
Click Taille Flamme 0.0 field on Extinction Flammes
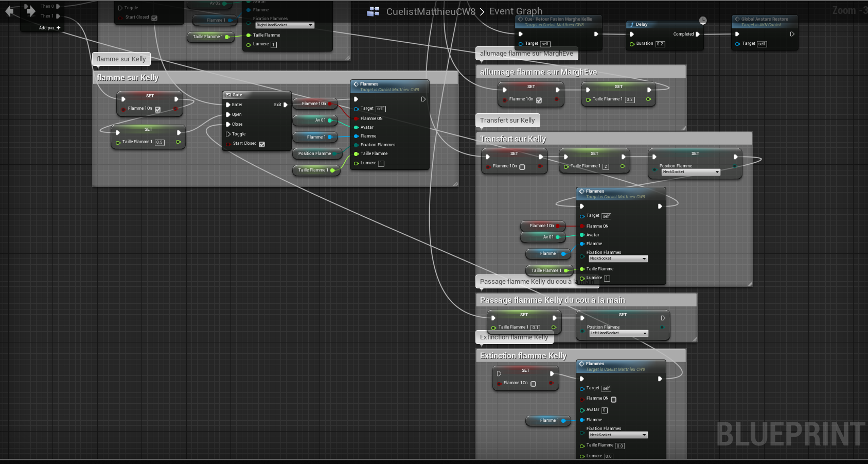click(620, 446)
